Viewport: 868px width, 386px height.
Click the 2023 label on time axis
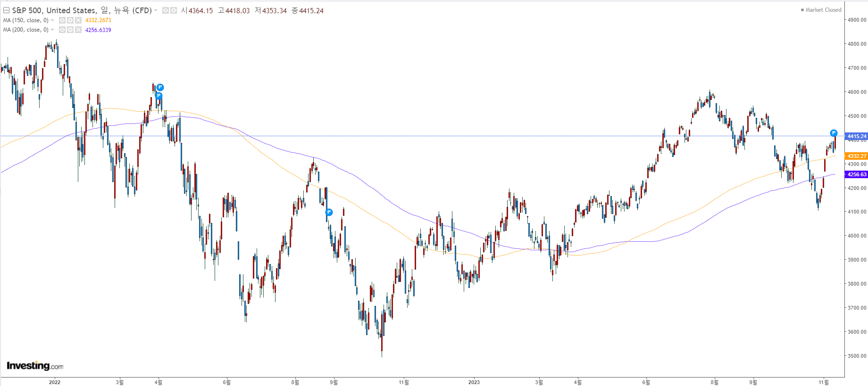[474, 382]
